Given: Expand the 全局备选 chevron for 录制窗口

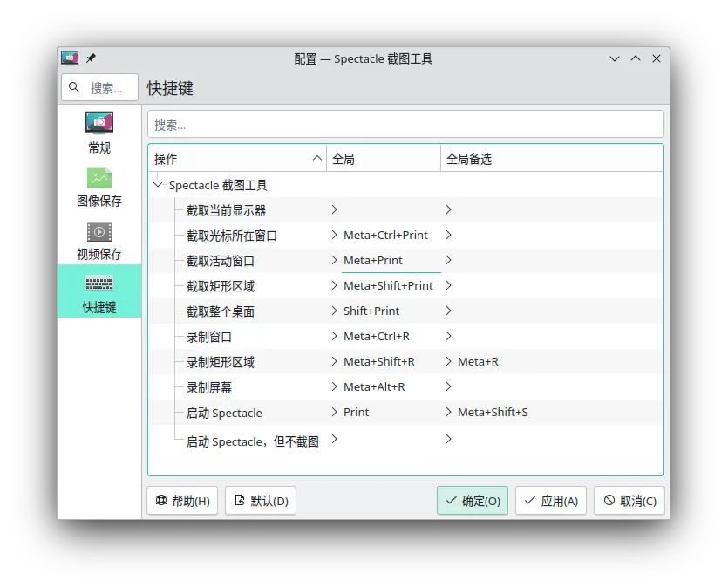Looking at the screenshot, I should point(448,336).
